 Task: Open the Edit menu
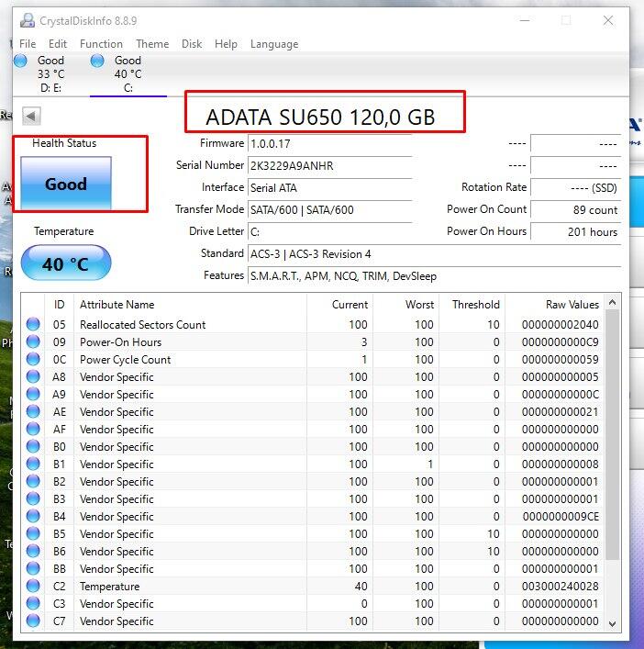click(x=58, y=44)
